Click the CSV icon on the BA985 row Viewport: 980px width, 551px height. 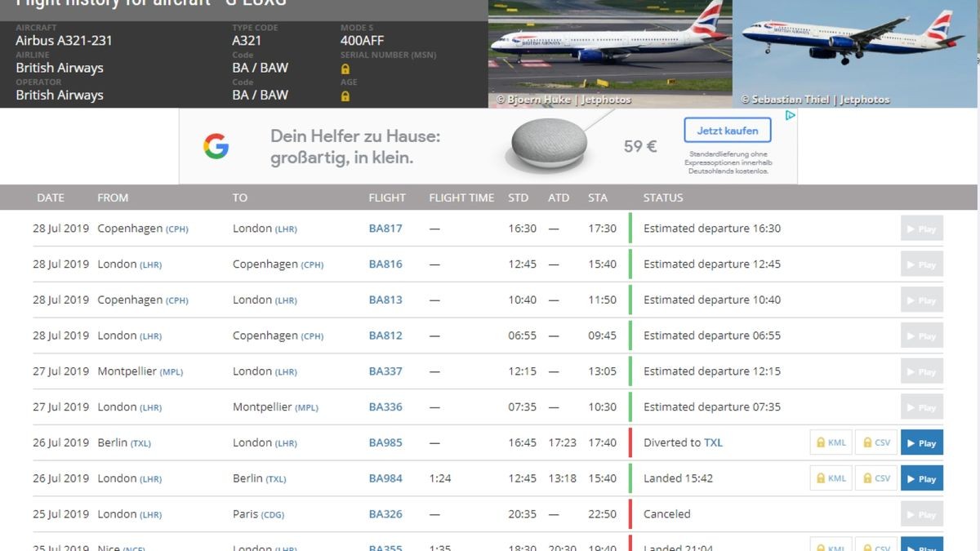click(x=875, y=442)
